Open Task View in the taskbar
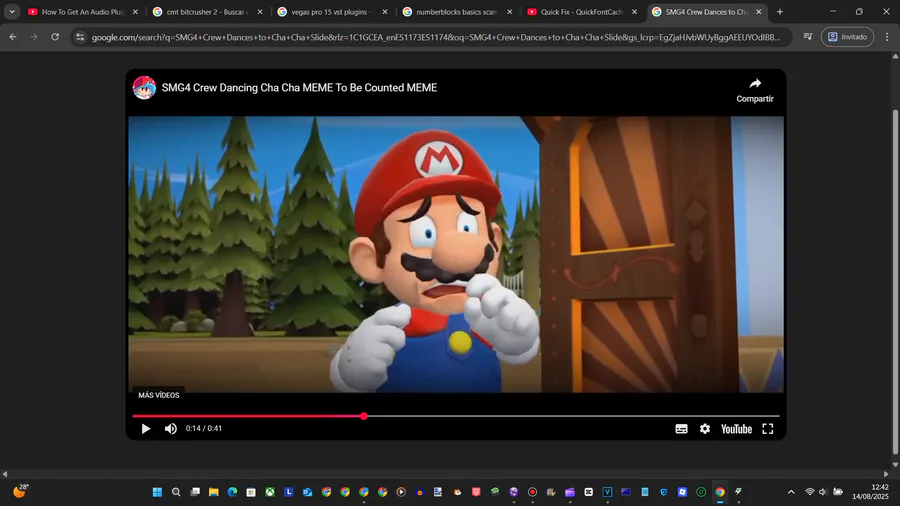Image resolution: width=900 pixels, height=506 pixels. click(x=195, y=492)
